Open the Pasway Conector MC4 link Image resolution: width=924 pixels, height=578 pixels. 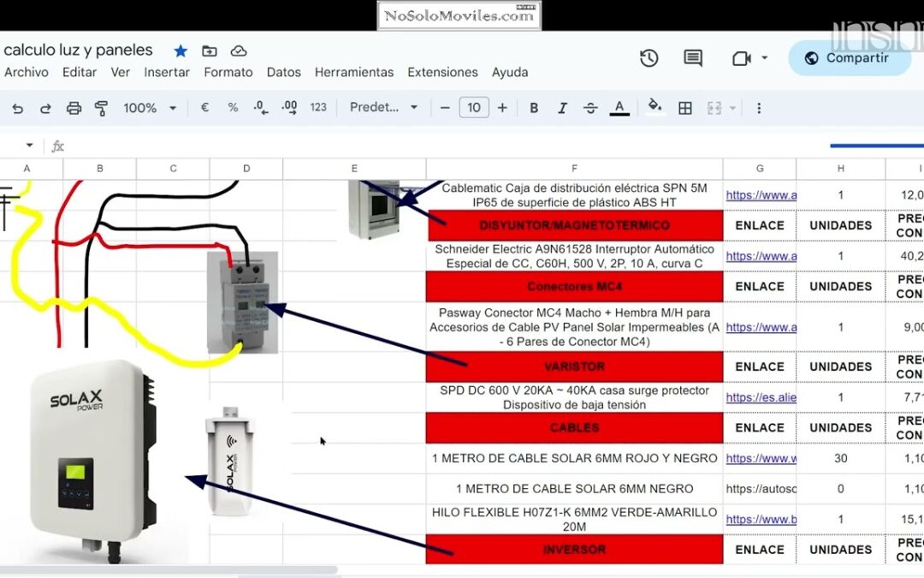pos(761,327)
